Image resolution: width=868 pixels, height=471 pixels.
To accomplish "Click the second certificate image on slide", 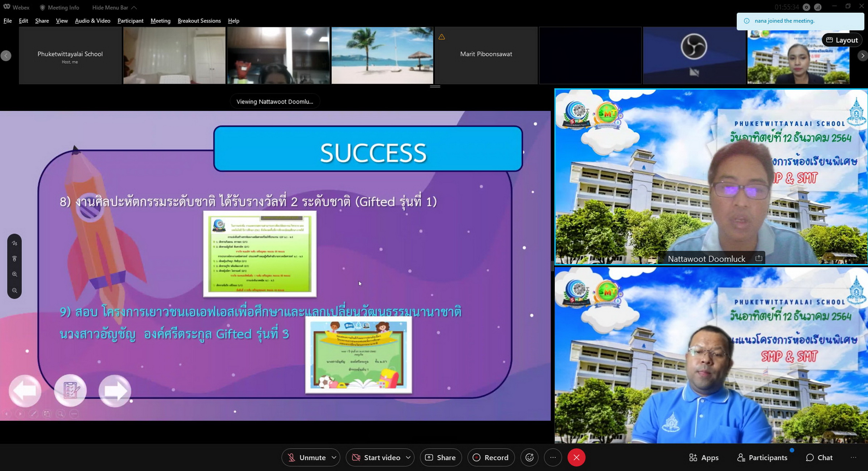I will [359, 355].
